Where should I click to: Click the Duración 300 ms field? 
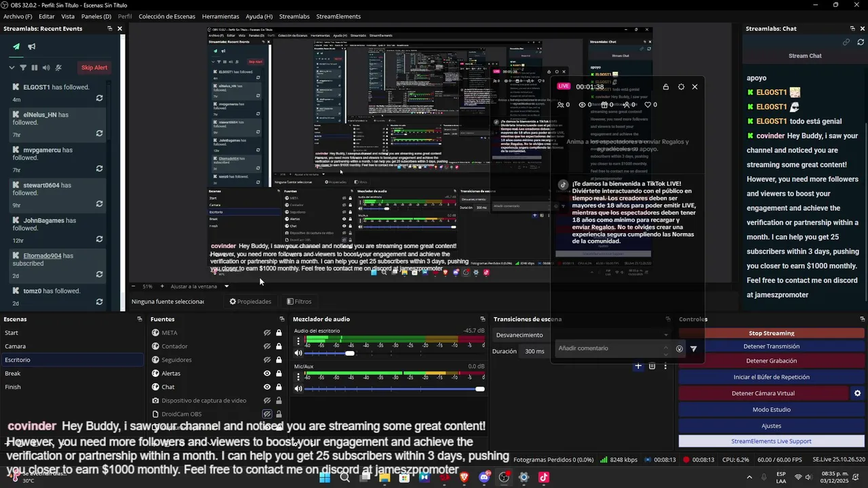(536, 351)
